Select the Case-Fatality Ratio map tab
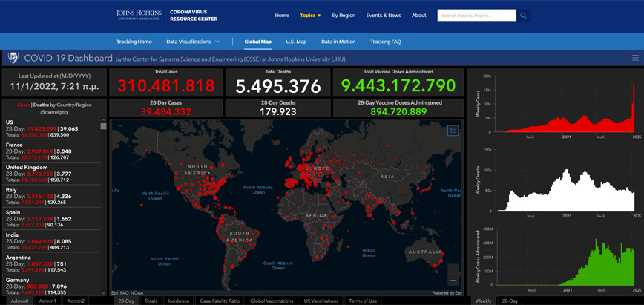The image size is (644, 305). (220, 301)
